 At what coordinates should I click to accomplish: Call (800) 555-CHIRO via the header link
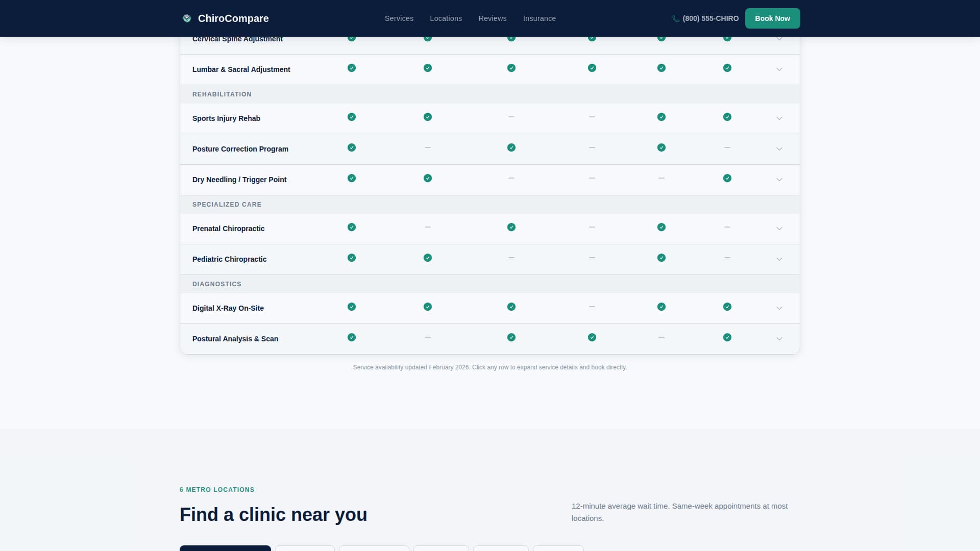(710, 18)
